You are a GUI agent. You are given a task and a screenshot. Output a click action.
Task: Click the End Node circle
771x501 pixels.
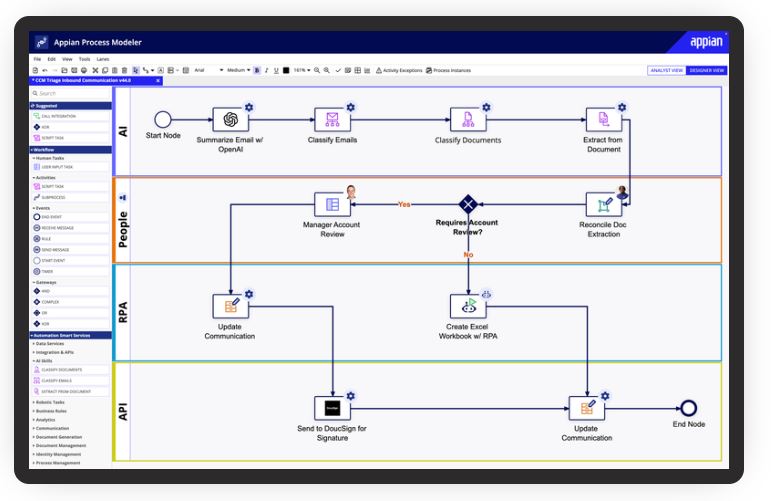688,407
